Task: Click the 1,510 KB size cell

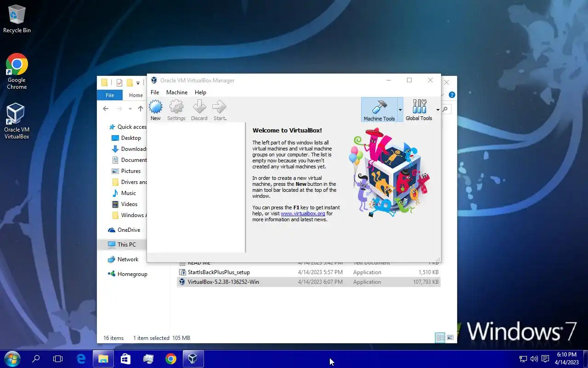Action: [x=428, y=272]
